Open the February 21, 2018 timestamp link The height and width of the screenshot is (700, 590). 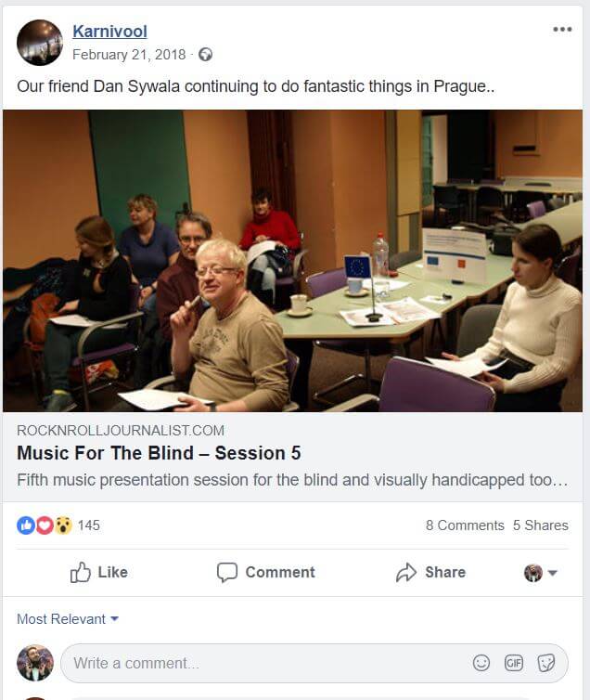pyautogui.click(x=129, y=55)
